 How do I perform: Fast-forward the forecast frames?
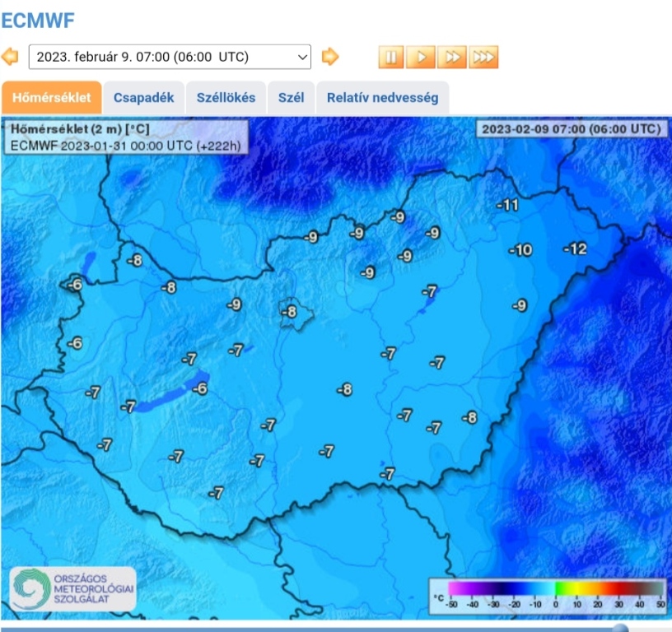454,57
